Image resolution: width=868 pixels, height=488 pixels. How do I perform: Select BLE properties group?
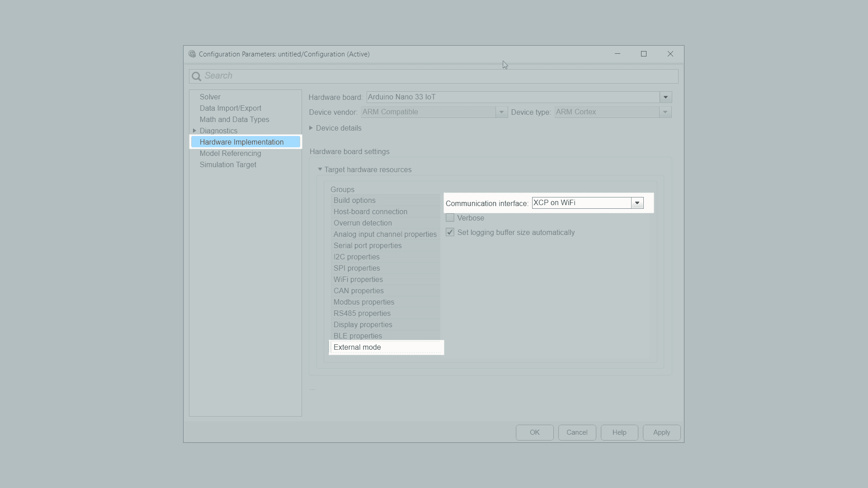(x=358, y=336)
